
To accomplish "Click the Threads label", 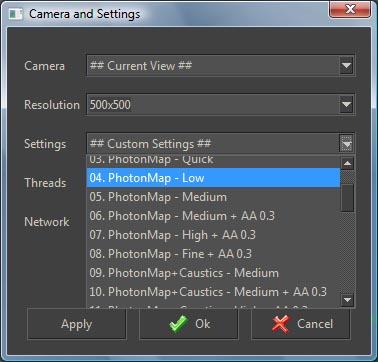I will point(45,183).
